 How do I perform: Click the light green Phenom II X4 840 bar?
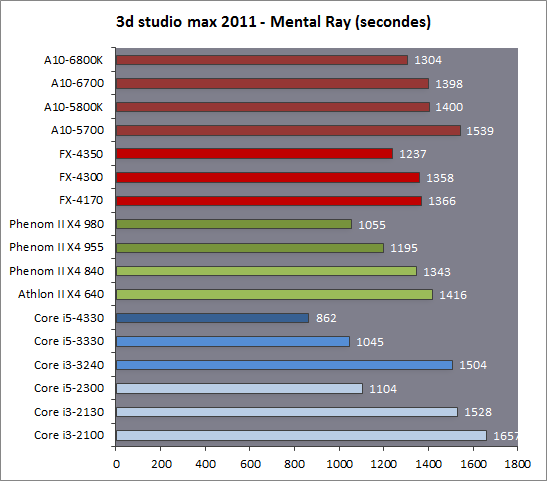point(266,271)
